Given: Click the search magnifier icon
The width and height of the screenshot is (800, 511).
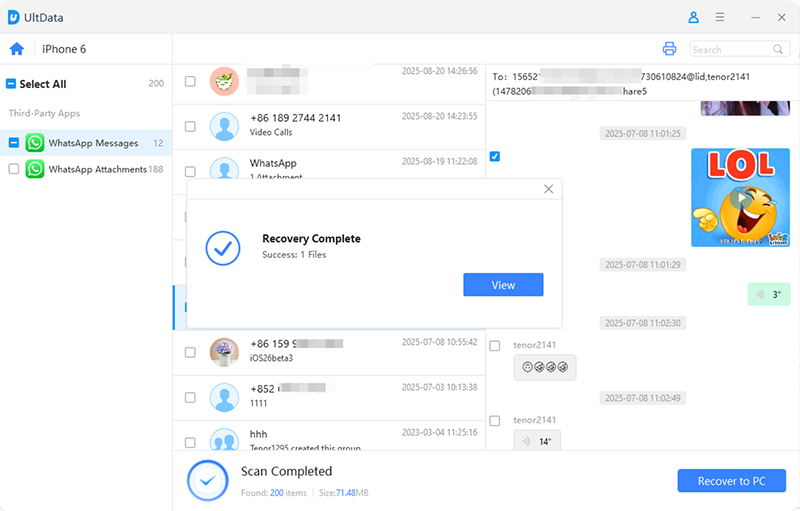Looking at the screenshot, I should coord(778,49).
